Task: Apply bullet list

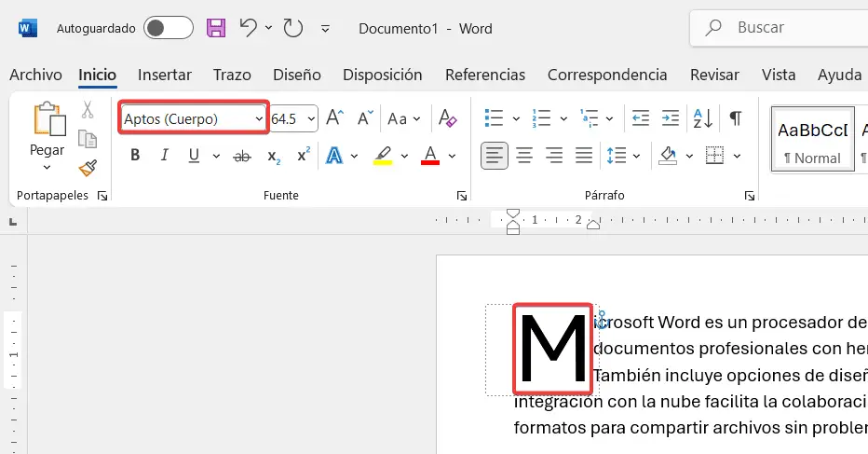Action: (x=494, y=118)
